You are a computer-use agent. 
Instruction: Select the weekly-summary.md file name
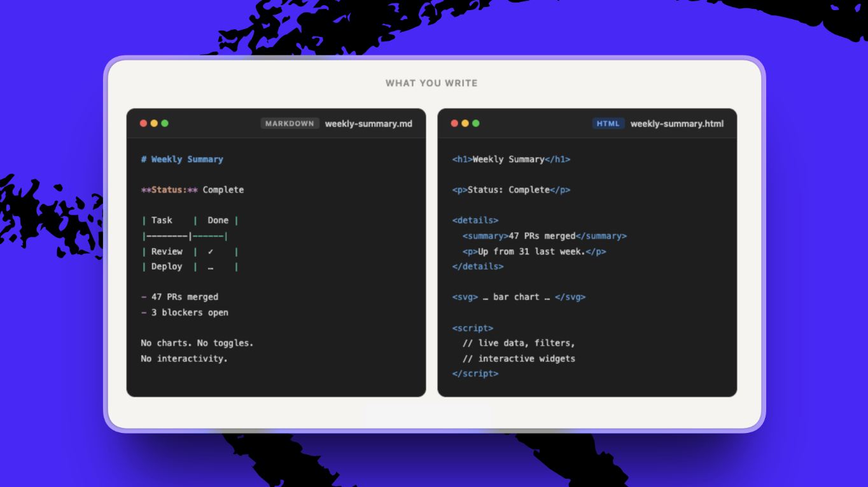368,124
